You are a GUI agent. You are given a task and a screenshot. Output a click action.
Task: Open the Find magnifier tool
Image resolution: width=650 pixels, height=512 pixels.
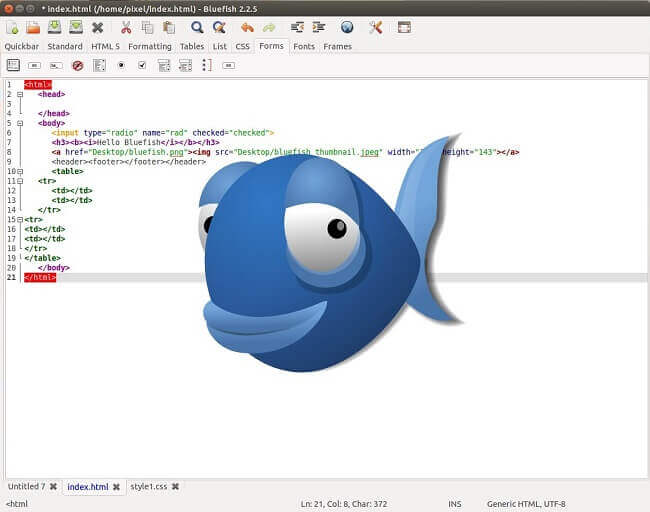[197, 28]
